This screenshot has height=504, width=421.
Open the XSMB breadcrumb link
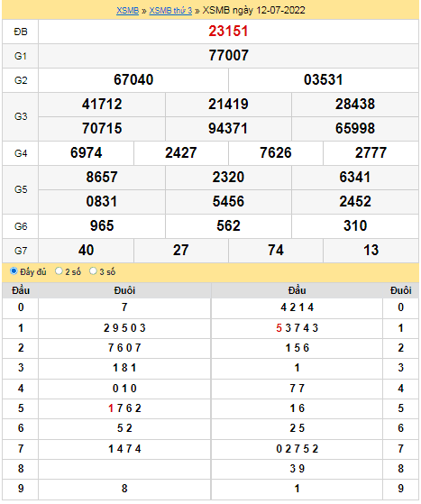tap(127, 10)
